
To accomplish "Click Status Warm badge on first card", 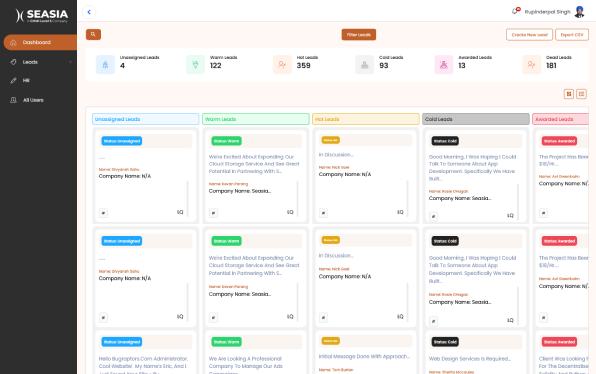I will [x=227, y=141].
